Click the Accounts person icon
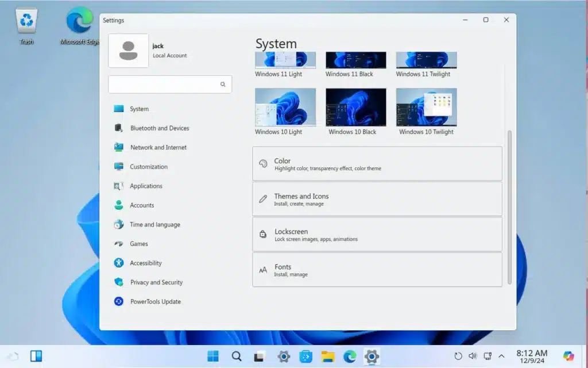This screenshot has height=368, width=588. (118, 205)
